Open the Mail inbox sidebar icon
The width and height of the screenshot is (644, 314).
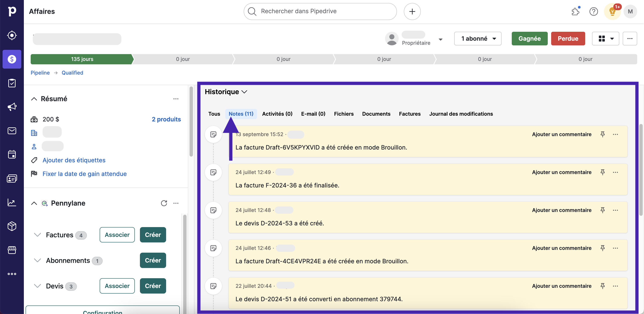tap(12, 131)
